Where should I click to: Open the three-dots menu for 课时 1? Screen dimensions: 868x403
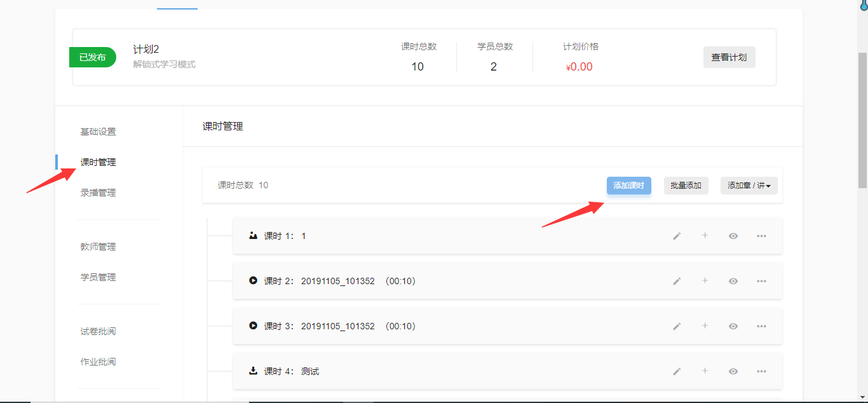(761, 236)
